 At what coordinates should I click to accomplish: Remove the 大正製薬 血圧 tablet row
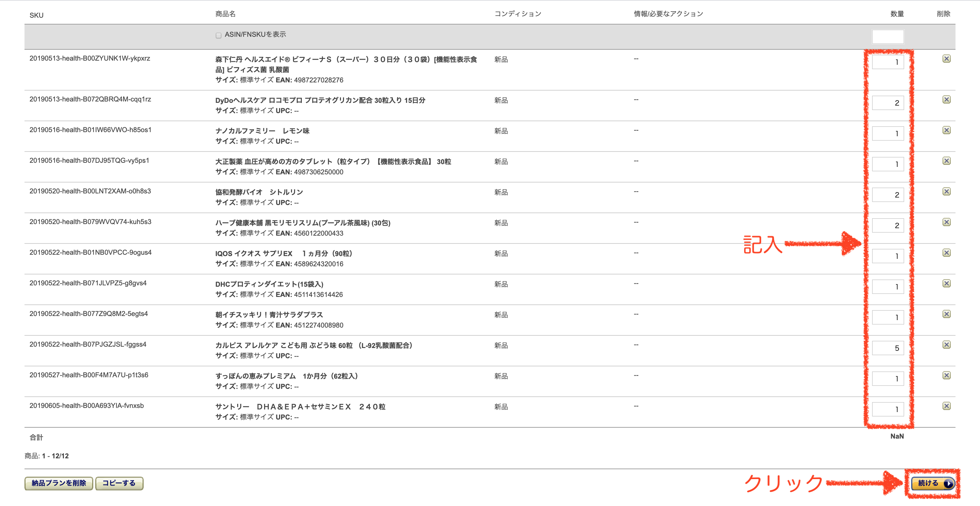coord(947,161)
